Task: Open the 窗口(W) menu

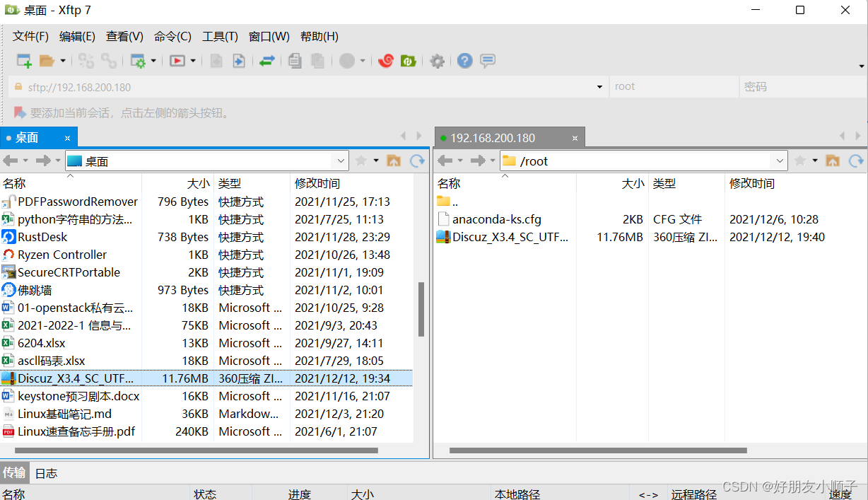Action: click(269, 36)
